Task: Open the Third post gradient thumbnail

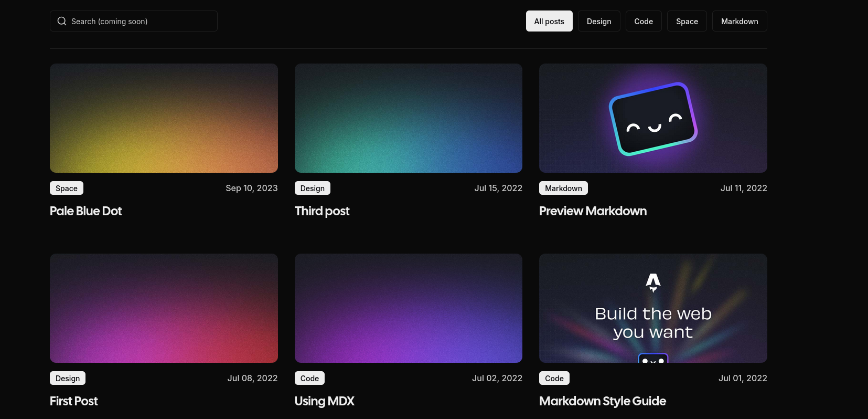Action: point(409,118)
